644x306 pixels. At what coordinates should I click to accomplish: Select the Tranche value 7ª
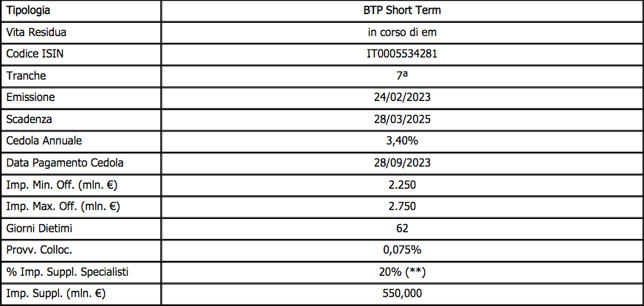click(402, 76)
